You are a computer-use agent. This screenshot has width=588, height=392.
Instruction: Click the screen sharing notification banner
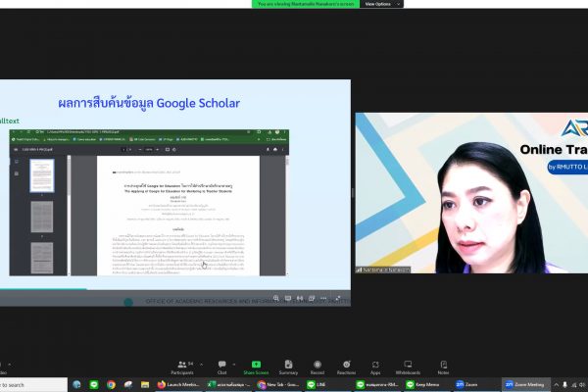pyautogui.click(x=306, y=4)
